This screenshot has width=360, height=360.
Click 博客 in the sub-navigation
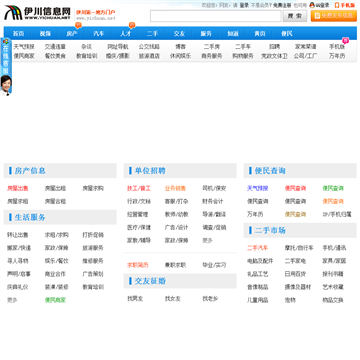[180, 47]
